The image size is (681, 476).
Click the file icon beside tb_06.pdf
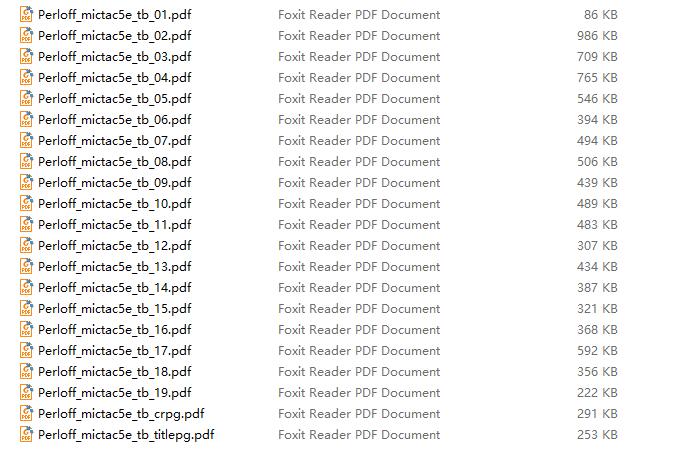pos(26,119)
